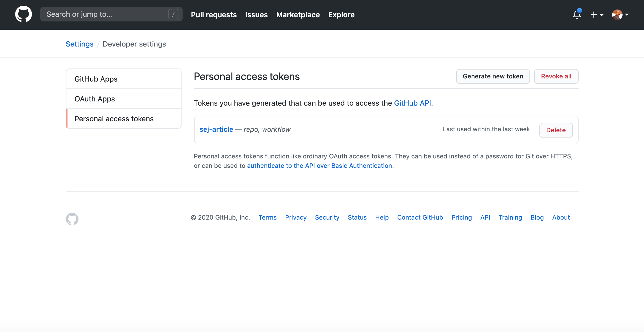Open the Security footer link
644x332 pixels.
(327, 217)
